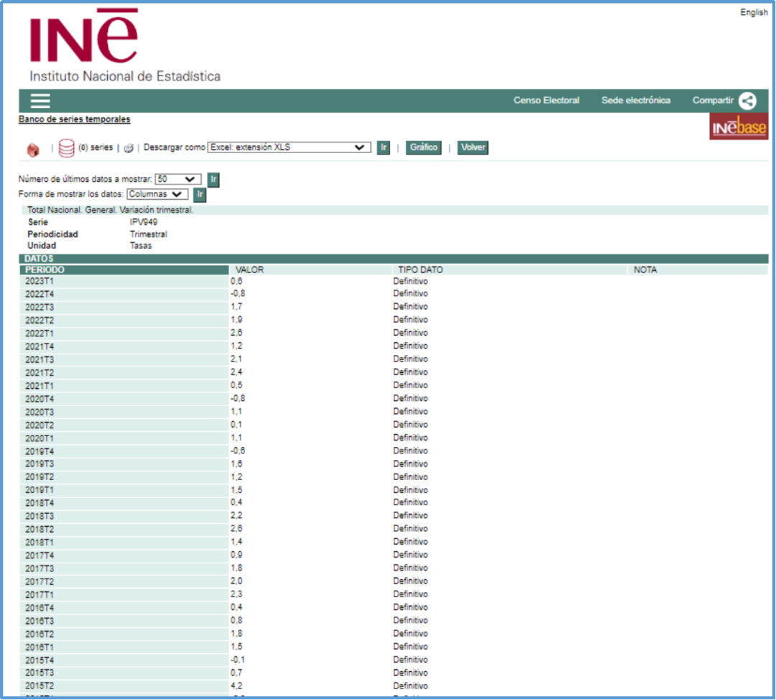Click the (0) series label
Image resolution: width=776 pixels, height=700 pixels.
coord(96,147)
